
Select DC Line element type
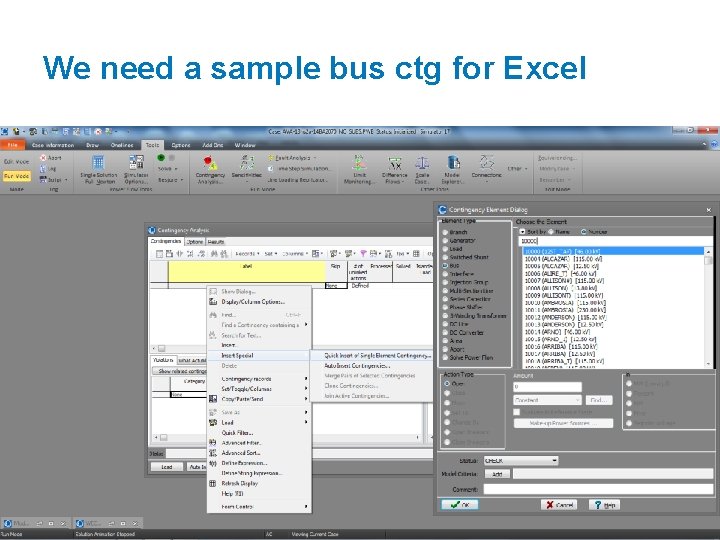point(445,324)
